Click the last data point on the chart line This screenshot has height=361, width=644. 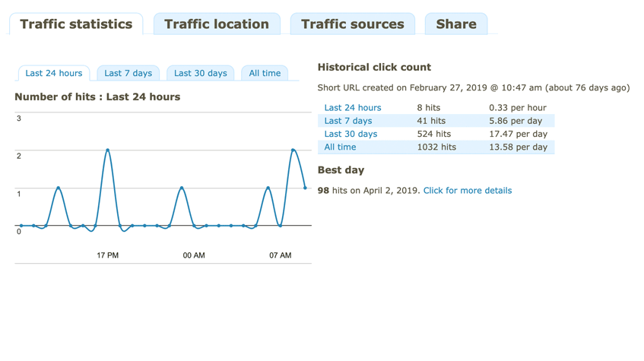coord(305,188)
